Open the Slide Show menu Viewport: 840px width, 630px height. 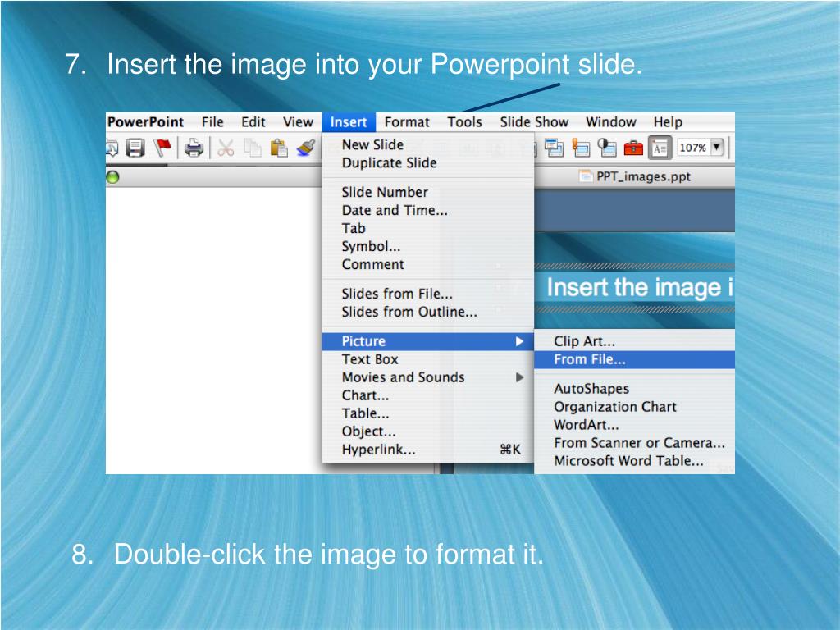coord(534,122)
